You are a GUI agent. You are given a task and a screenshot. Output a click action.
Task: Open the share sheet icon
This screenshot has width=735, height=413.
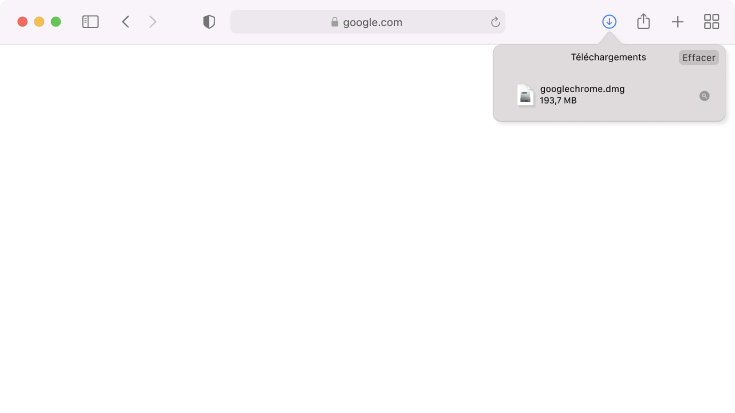[x=643, y=21]
